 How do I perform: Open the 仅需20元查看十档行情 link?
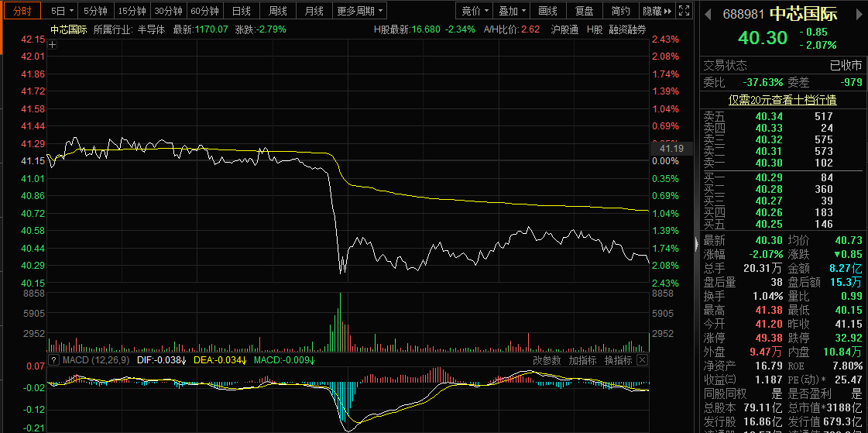click(x=782, y=100)
